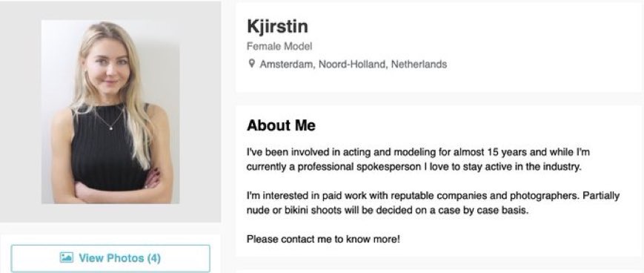Click the About Me heading
This screenshot has height=273, width=644.
click(281, 125)
